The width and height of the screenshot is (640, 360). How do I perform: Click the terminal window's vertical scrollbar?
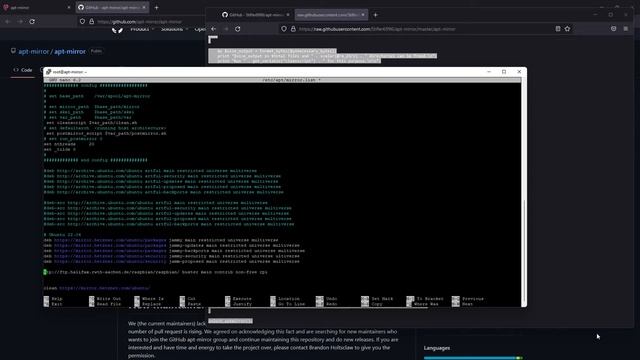[x=524, y=192]
